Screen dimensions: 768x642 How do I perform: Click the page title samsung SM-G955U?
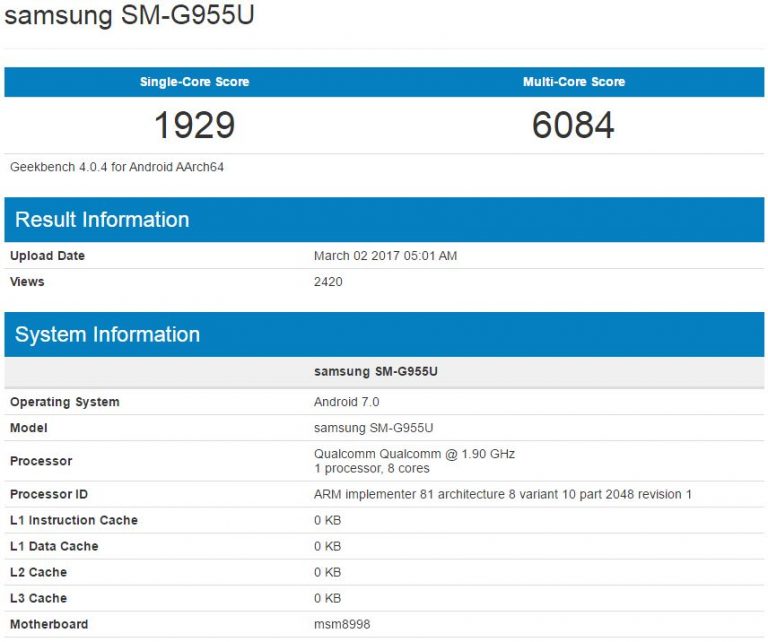[x=129, y=18]
